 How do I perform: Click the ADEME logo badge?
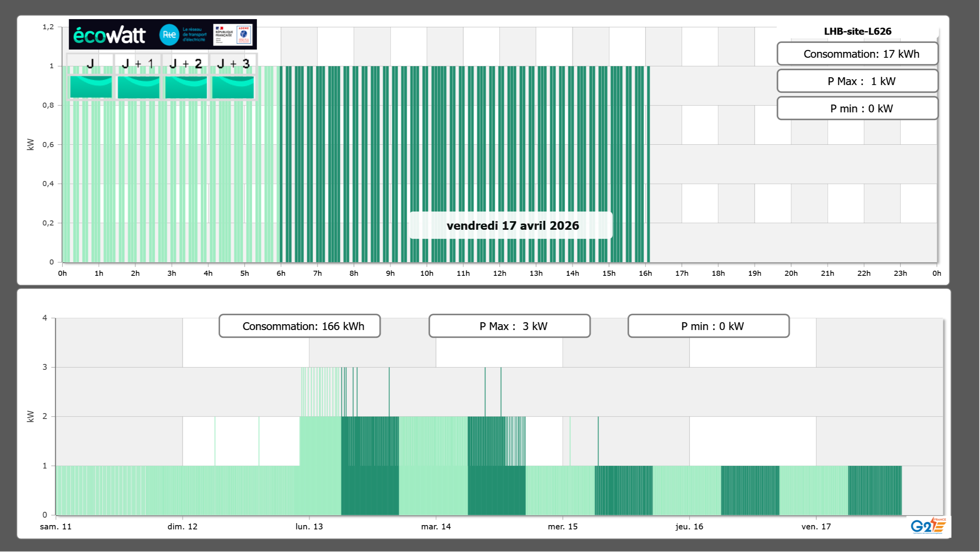(244, 34)
